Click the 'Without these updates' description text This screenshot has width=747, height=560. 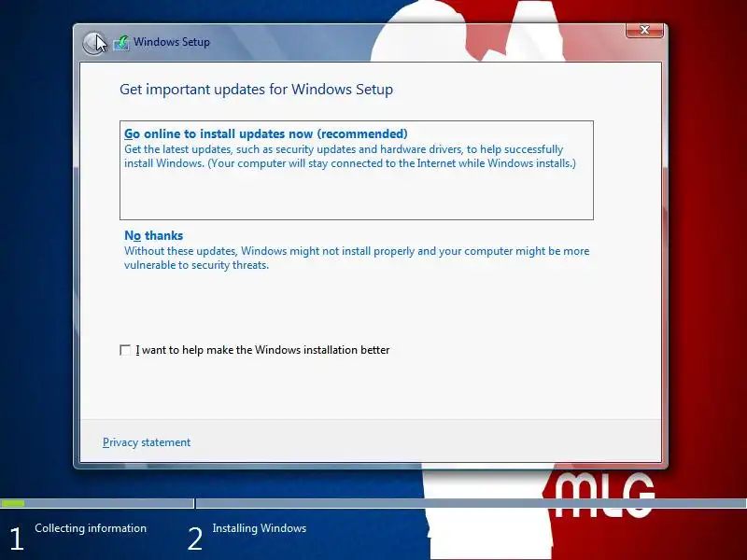coord(357,259)
